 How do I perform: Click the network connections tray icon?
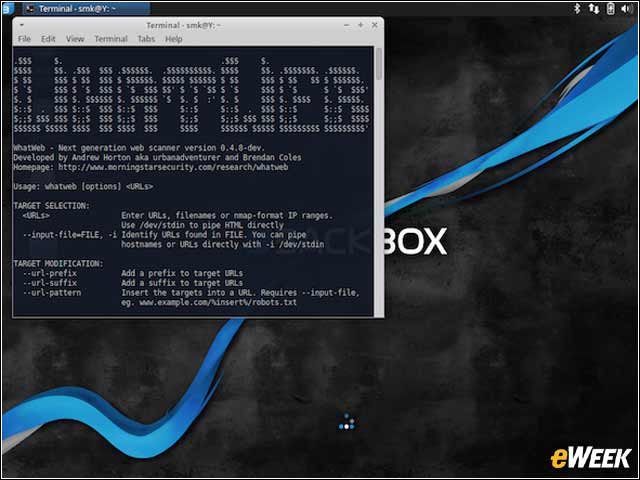click(594, 8)
